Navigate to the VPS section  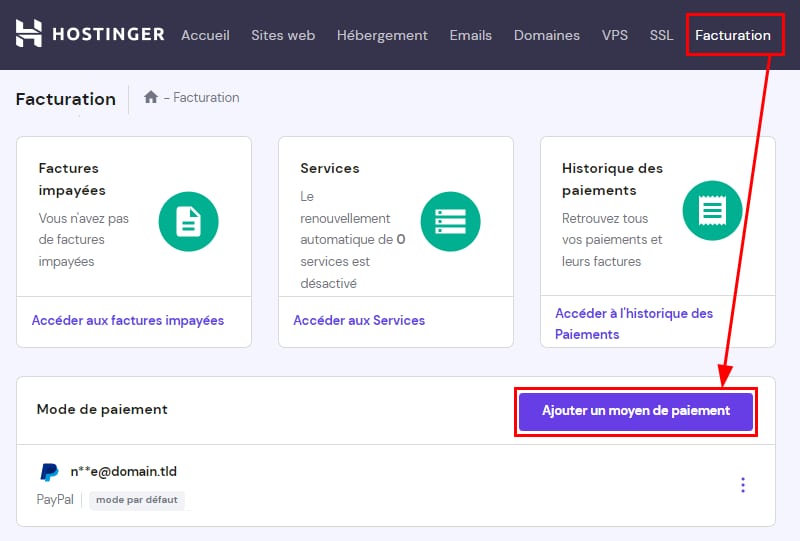[x=615, y=35]
